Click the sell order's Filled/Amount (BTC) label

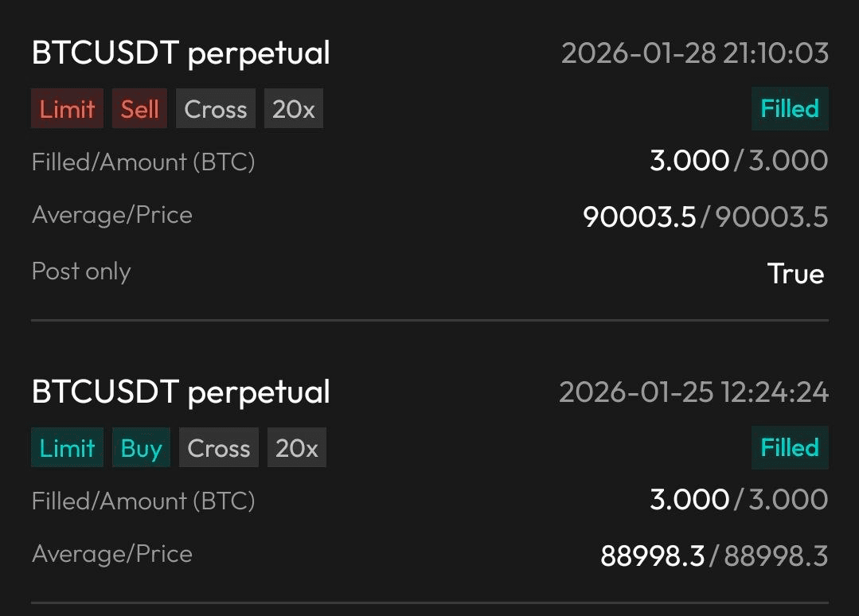(143, 162)
